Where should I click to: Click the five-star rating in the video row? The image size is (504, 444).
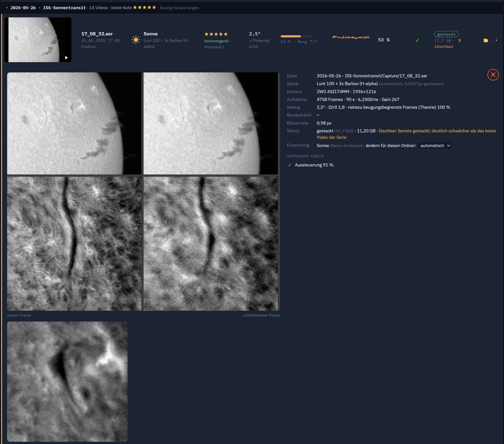(216, 34)
